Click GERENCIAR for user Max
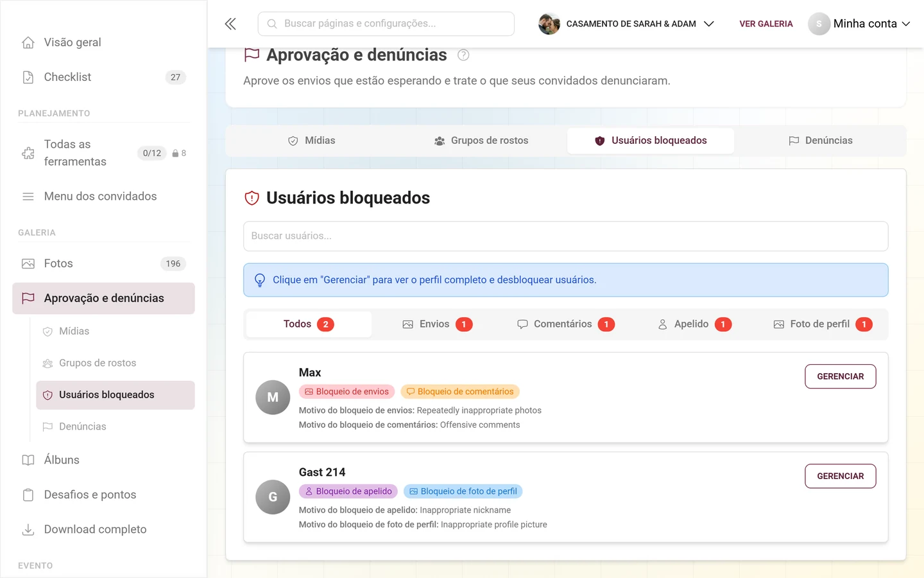The width and height of the screenshot is (924, 578). coord(841,376)
